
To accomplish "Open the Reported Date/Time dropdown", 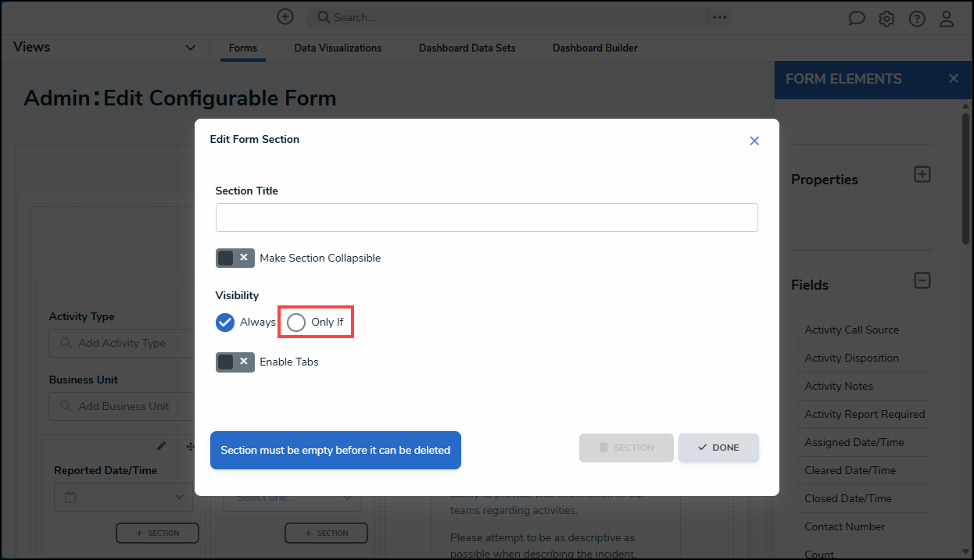I will [124, 497].
